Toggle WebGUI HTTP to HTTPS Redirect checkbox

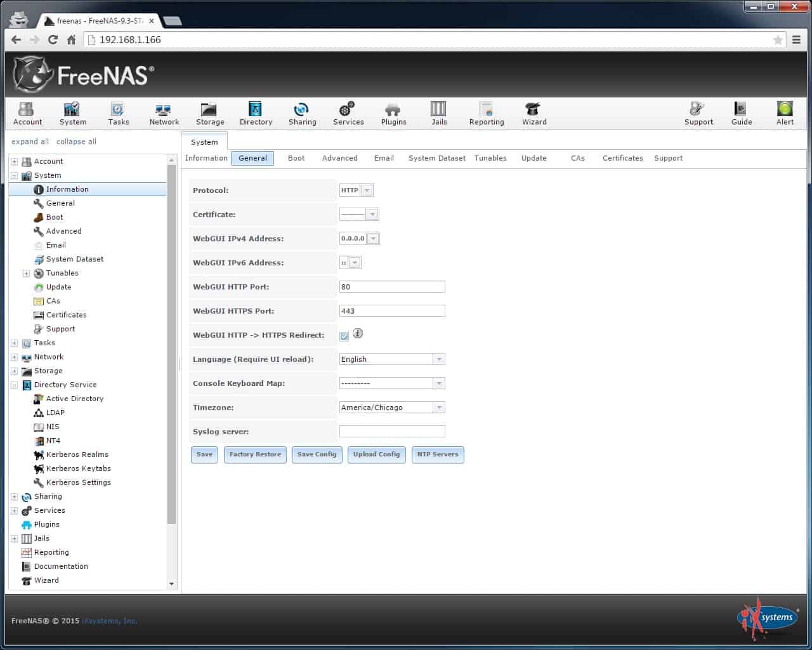coord(344,336)
